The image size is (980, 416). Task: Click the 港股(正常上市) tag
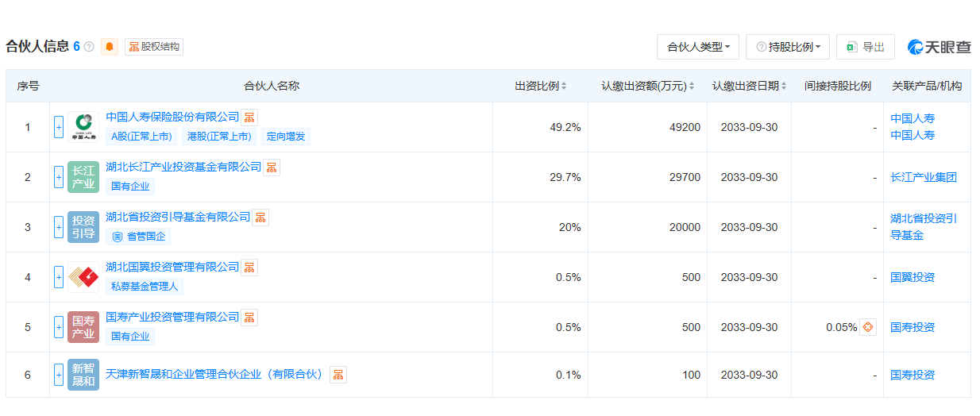(x=219, y=137)
